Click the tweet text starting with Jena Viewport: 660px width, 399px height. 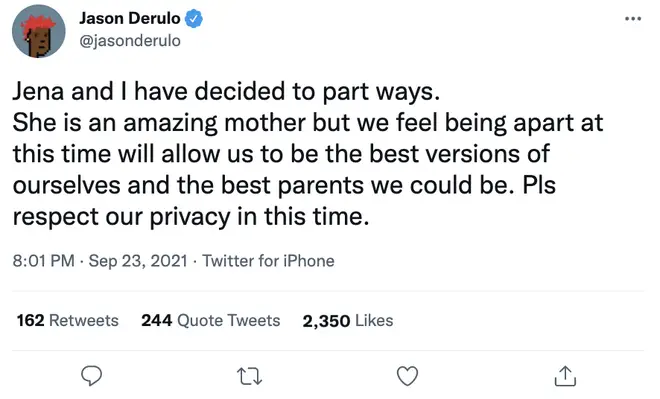pyautogui.click(x=307, y=154)
